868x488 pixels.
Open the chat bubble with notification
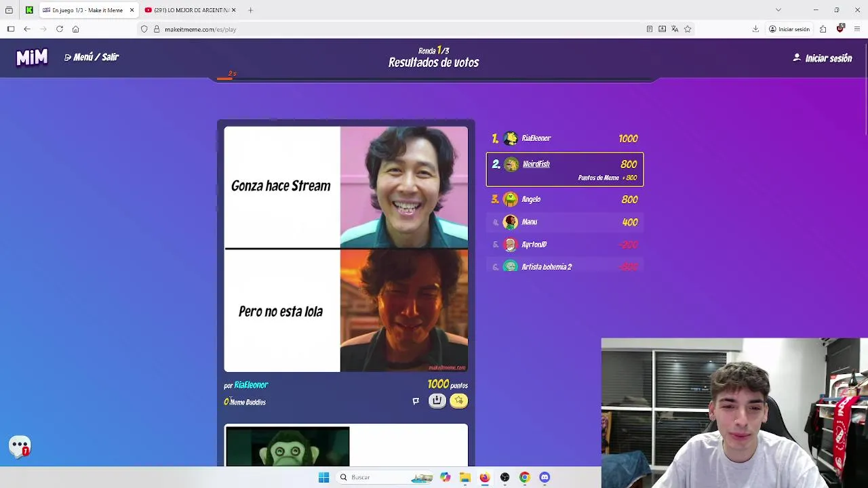(20, 446)
